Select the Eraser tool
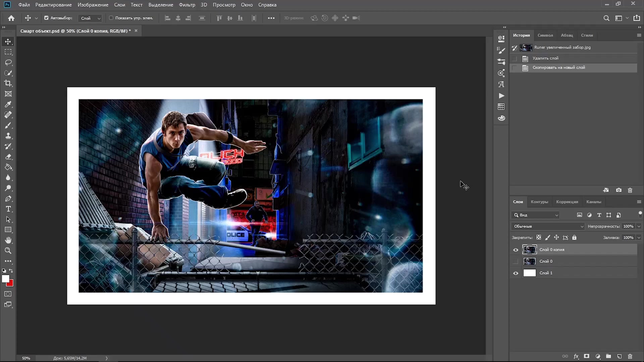The image size is (644, 362). pos(8,157)
